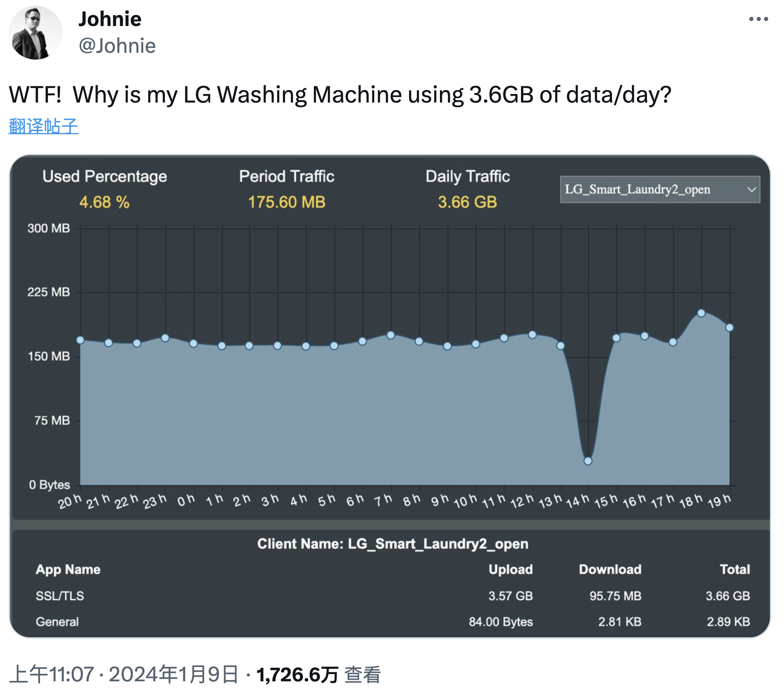Screen dimensions: 784x690
Task: Click Johnie's profile avatar
Action: (35, 32)
